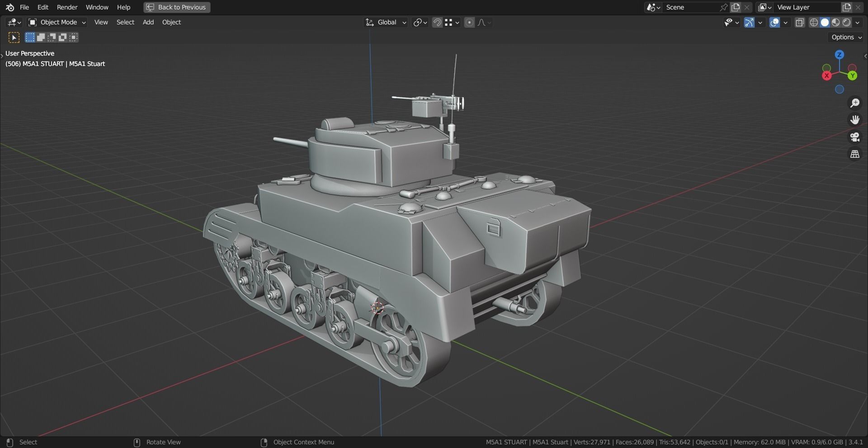868x448 pixels.
Task: Open the Blender logo menu
Action: click(x=9, y=7)
